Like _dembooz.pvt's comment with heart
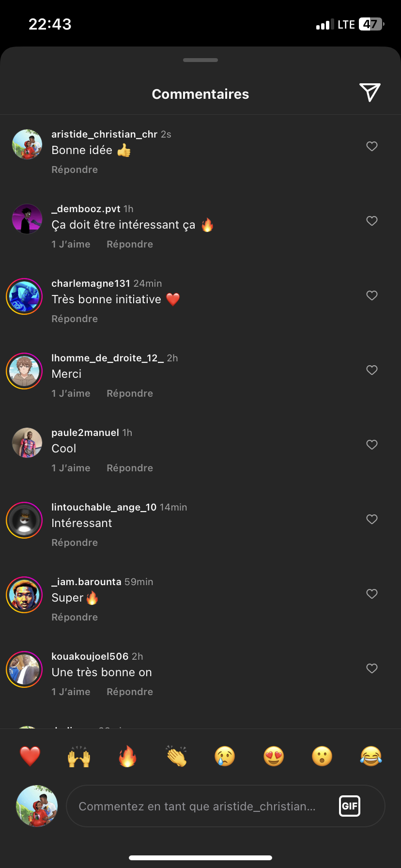This screenshot has width=401, height=868. 372,221
